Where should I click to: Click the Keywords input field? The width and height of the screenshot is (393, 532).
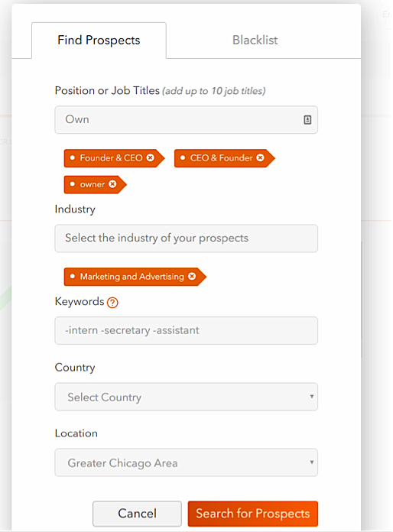tap(187, 330)
